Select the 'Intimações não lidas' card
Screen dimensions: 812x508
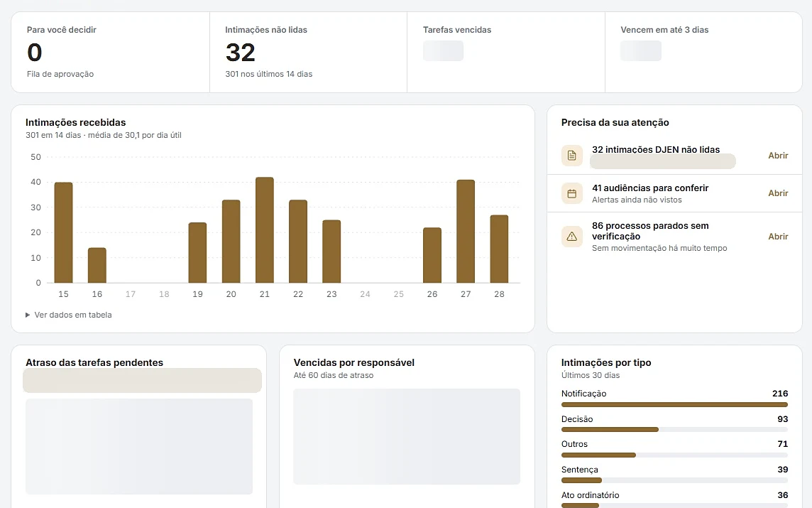pos(309,53)
